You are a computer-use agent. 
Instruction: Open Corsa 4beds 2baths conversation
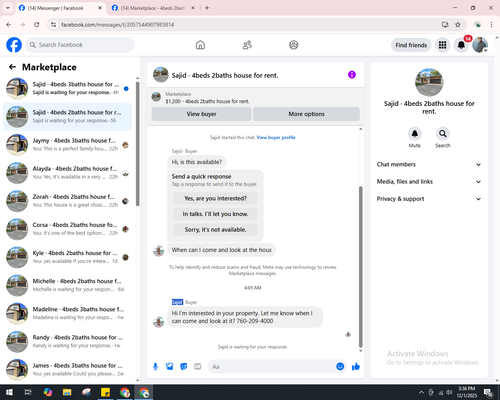pos(67,229)
